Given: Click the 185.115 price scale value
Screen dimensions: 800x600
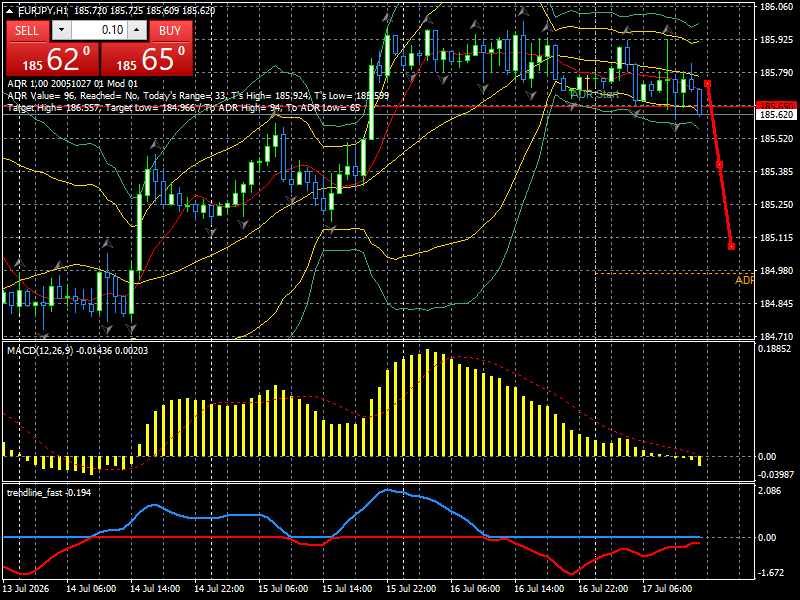Looking at the screenshot, I should (777, 238).
